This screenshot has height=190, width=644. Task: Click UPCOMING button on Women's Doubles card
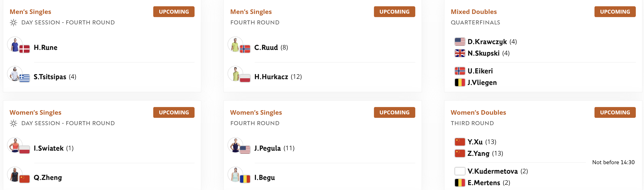615,112
